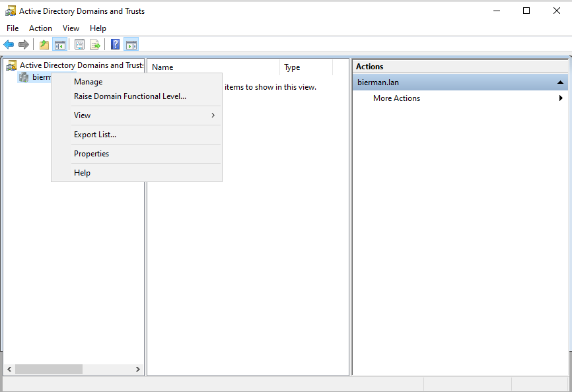Click the tree pane scrollbar left arrow
The width and height of the screenshot is (572, 392).
(9, 370)
